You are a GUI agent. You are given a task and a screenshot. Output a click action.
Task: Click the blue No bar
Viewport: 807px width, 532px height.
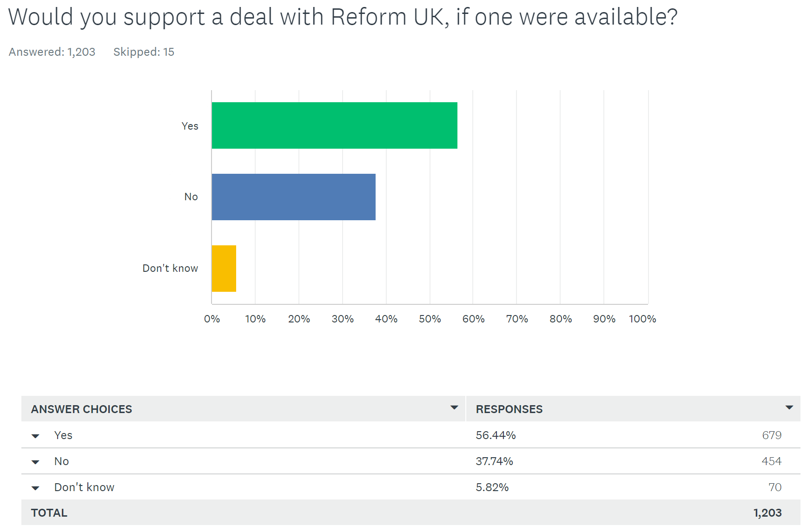[x=293, y=197]
